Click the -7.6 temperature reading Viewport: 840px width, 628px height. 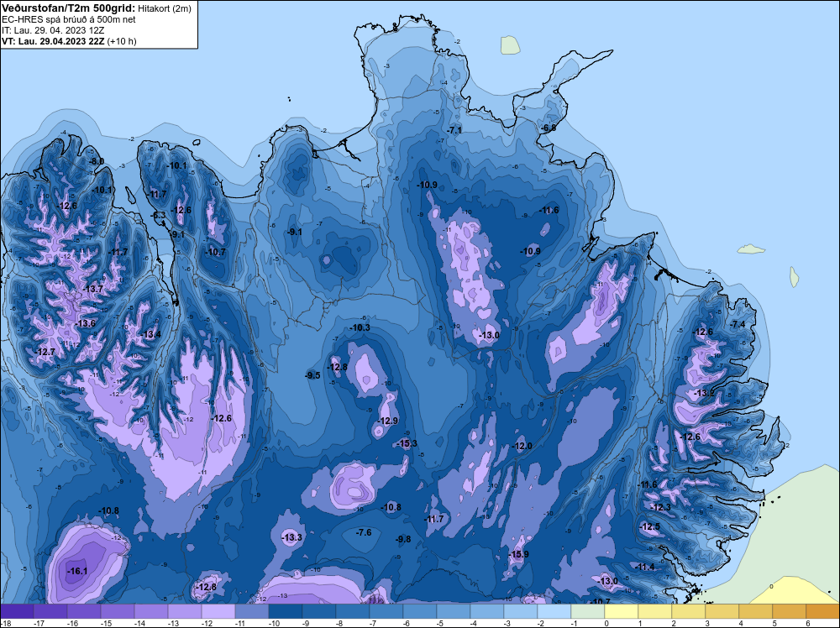(x=364, y=532)
